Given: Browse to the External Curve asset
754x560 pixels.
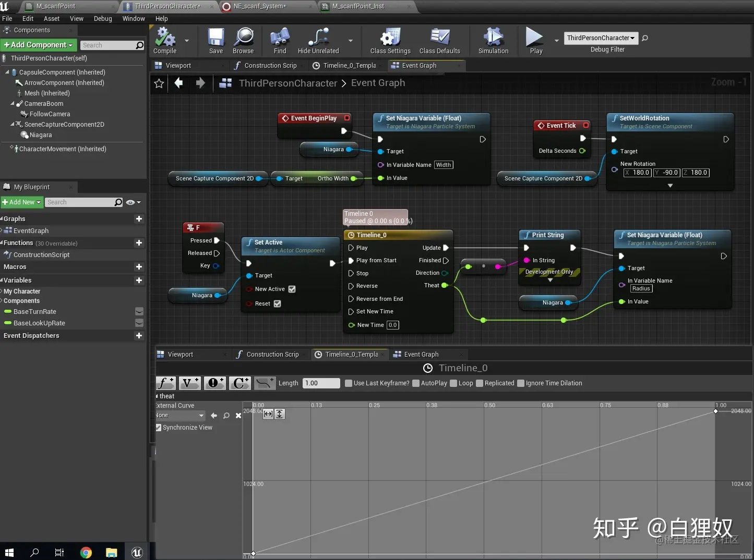Looking at the screenshot, I should click(226, 416).
